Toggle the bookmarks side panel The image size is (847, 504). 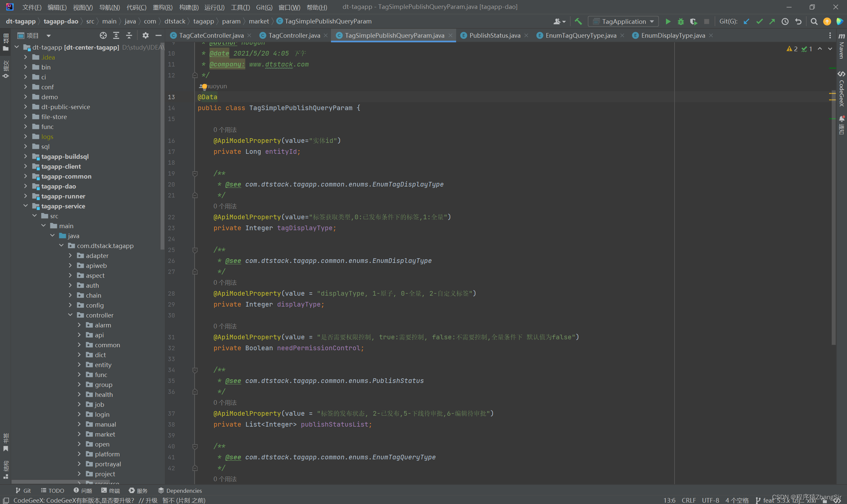point(5,442)
